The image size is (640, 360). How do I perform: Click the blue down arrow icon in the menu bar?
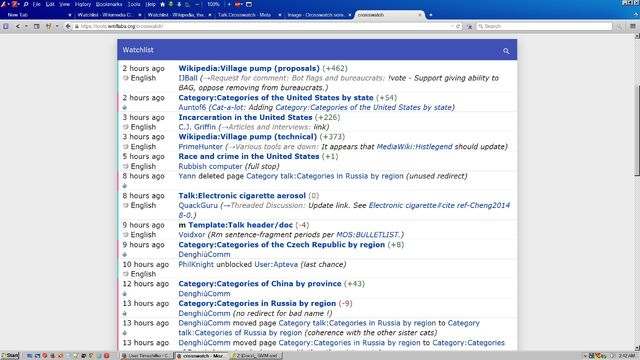click(x=179, y=4)
